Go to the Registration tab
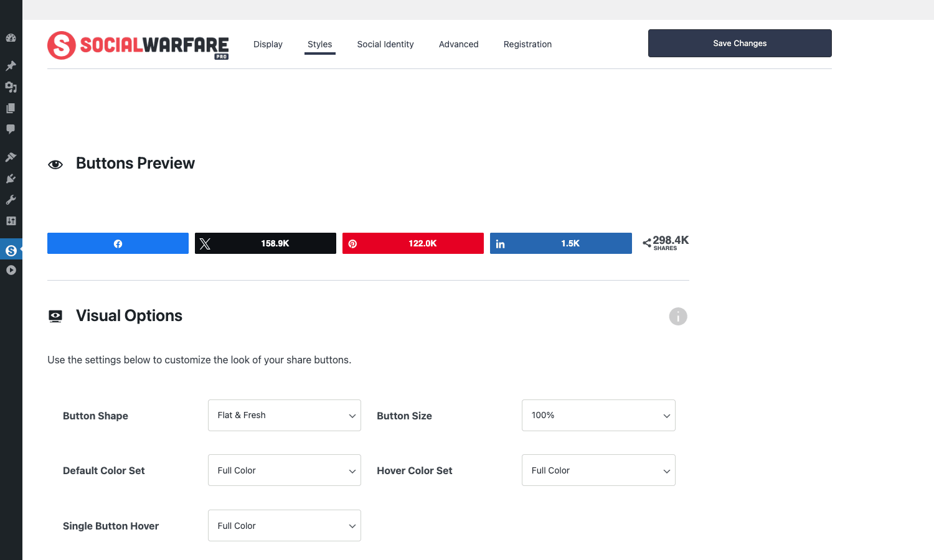 pos(527,44)
